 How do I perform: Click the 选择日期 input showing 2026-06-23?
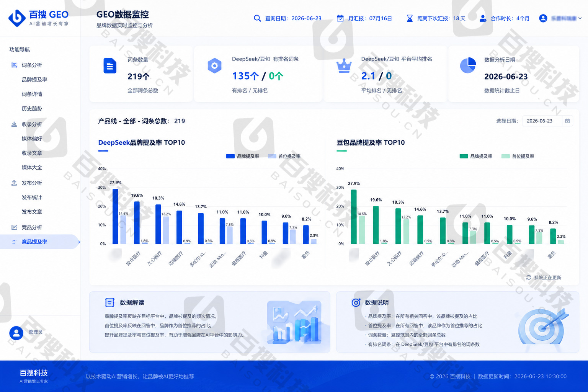point(547,121)
